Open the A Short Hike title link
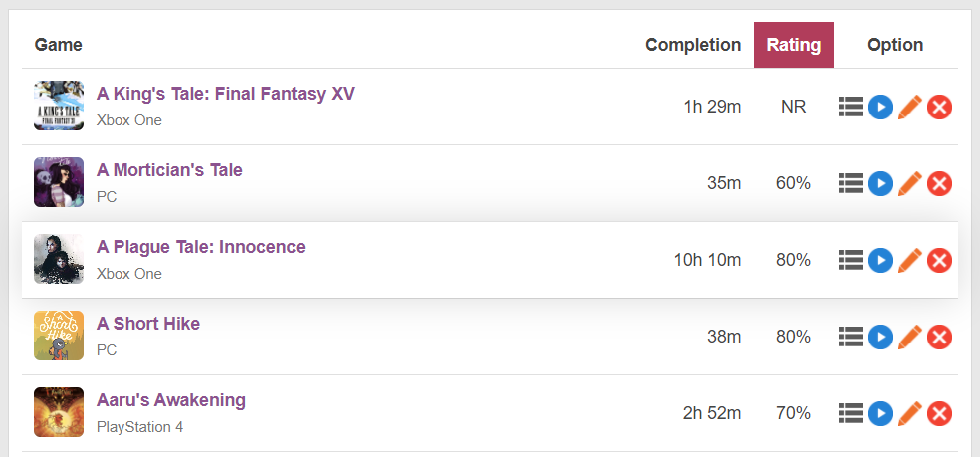 coord(148,324)
